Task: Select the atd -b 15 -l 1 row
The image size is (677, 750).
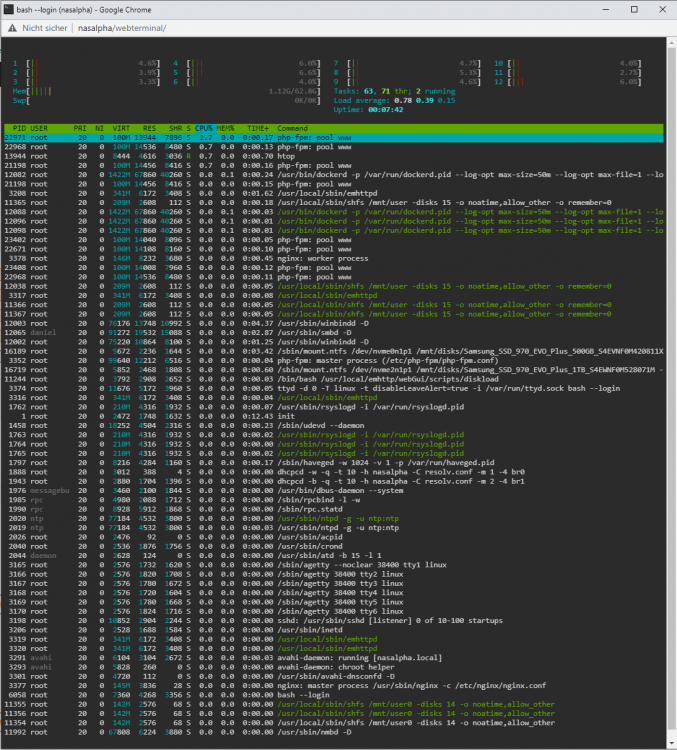Action: 333,555
